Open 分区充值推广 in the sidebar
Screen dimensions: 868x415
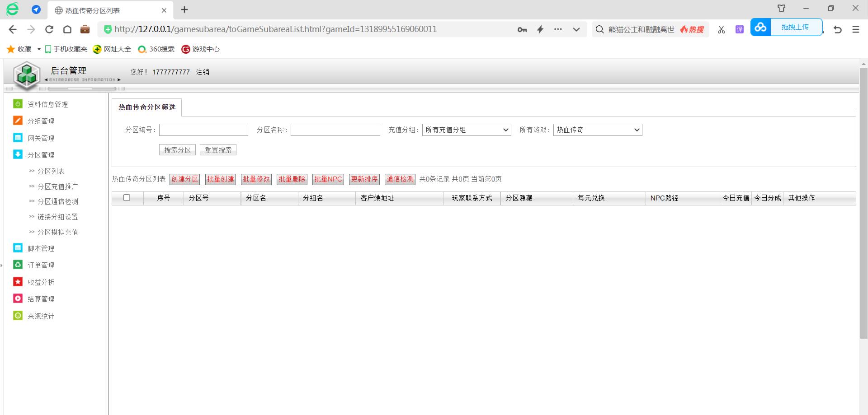[x=57, y=187]
